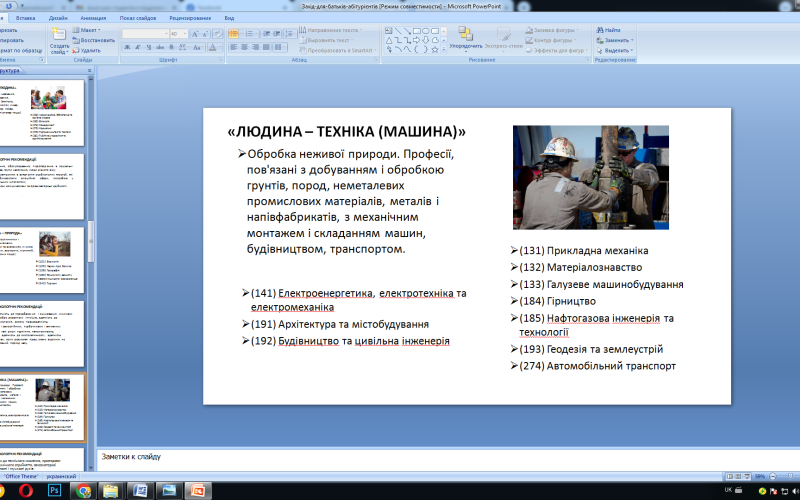Click Заменить replace button
The height and width of the screenshot is (500, 800).
click(615, 40)
